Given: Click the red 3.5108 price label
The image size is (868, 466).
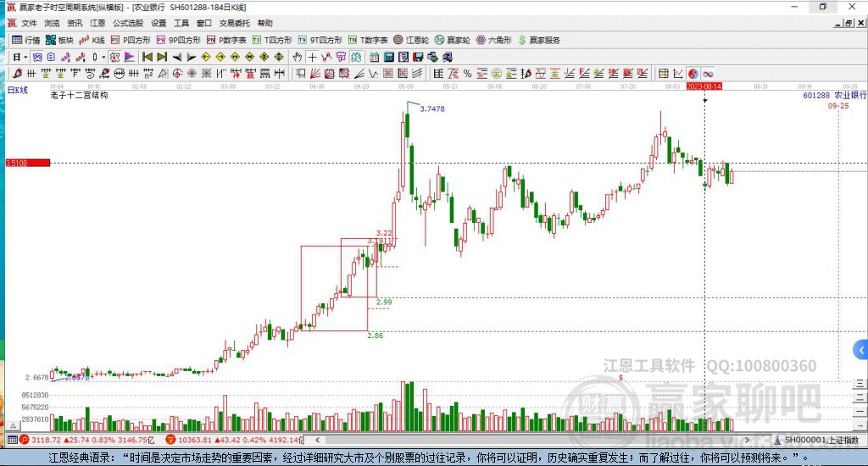Looking at the screenshot, I should point(28,163).
